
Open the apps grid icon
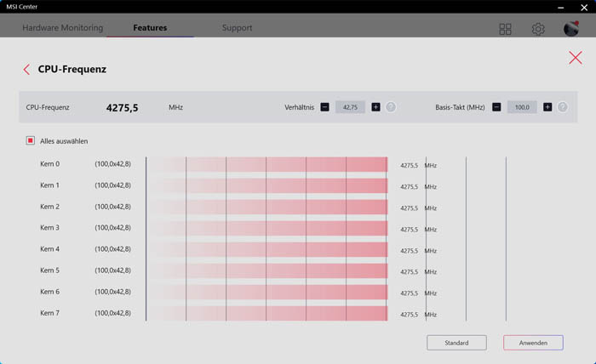(x=505, y=29)
